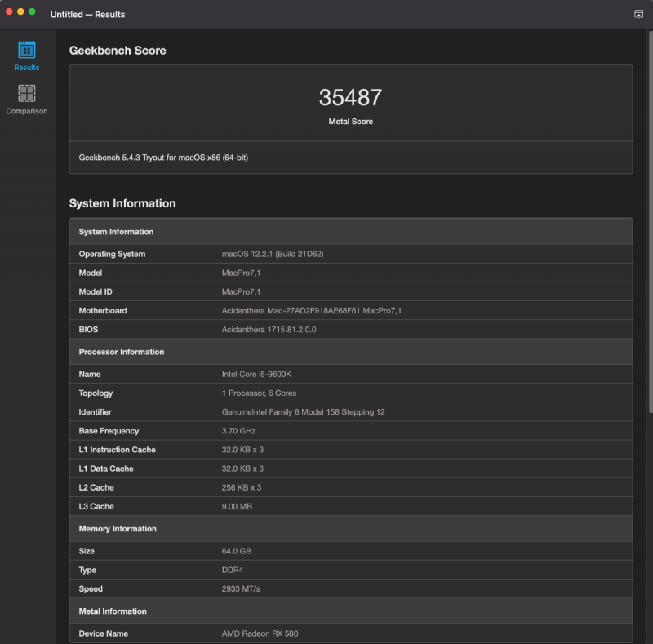Select the Base Frequency 3.70 GHz row
The width and height of the screenshot is (653, 644).
pyautogui.click(x=350, y=431)
